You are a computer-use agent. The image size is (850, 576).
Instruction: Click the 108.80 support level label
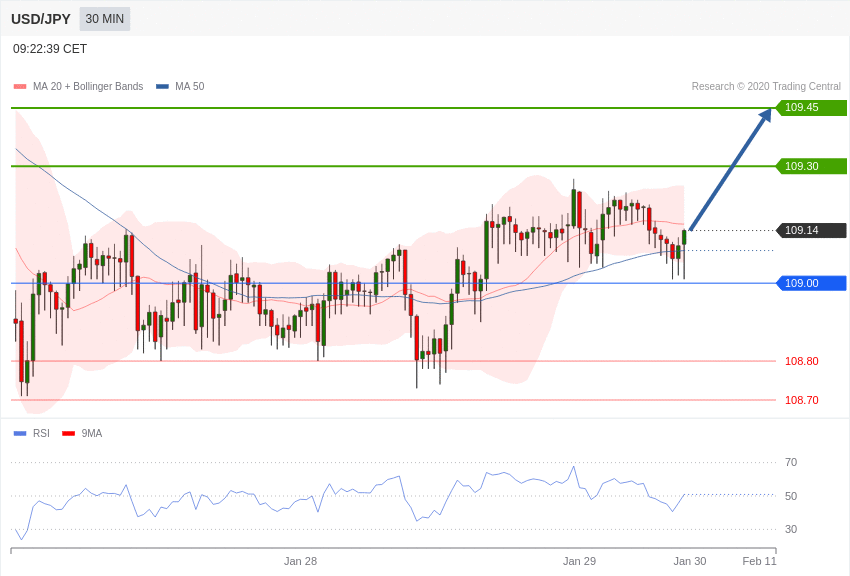click(x=802, y=361)
